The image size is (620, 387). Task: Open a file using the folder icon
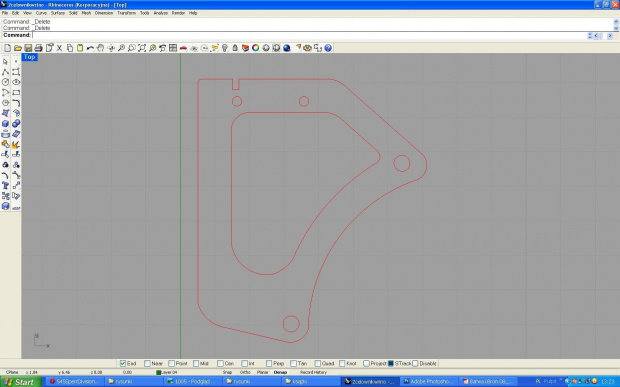tap(18, 48)
